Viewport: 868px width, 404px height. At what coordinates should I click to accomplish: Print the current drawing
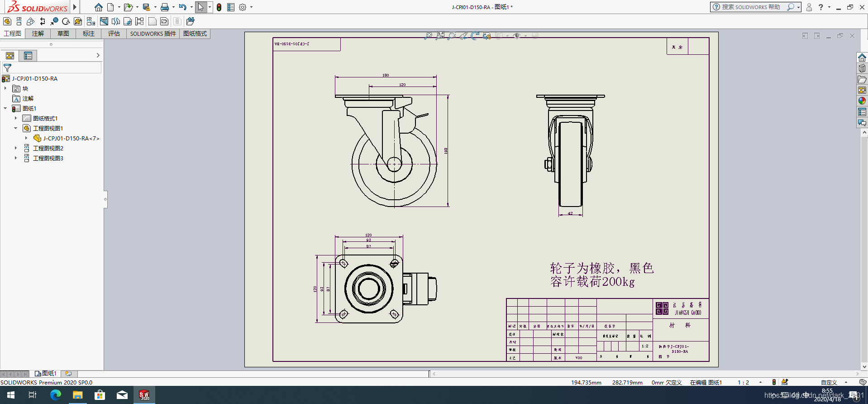[165, 7]
